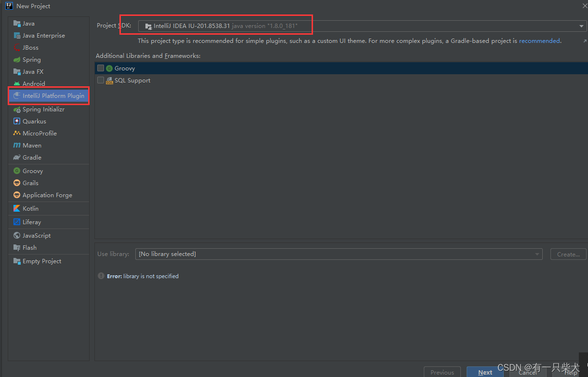Screen dimensions: 588x377
Task: Click the Groovy framework row label
Action: (x=125, y=68)
